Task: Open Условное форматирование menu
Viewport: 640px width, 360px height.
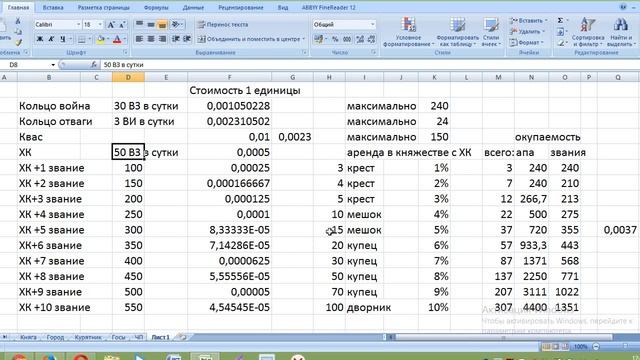Action: 409,32
